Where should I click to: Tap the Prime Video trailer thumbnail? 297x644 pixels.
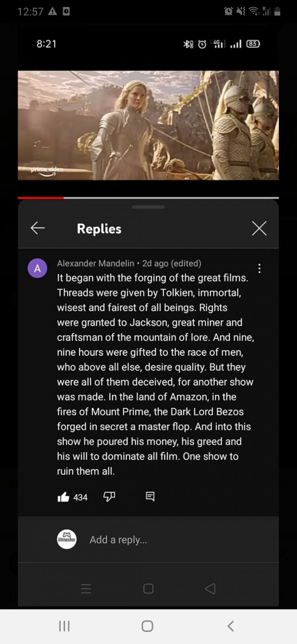click(x=148, y=125)
